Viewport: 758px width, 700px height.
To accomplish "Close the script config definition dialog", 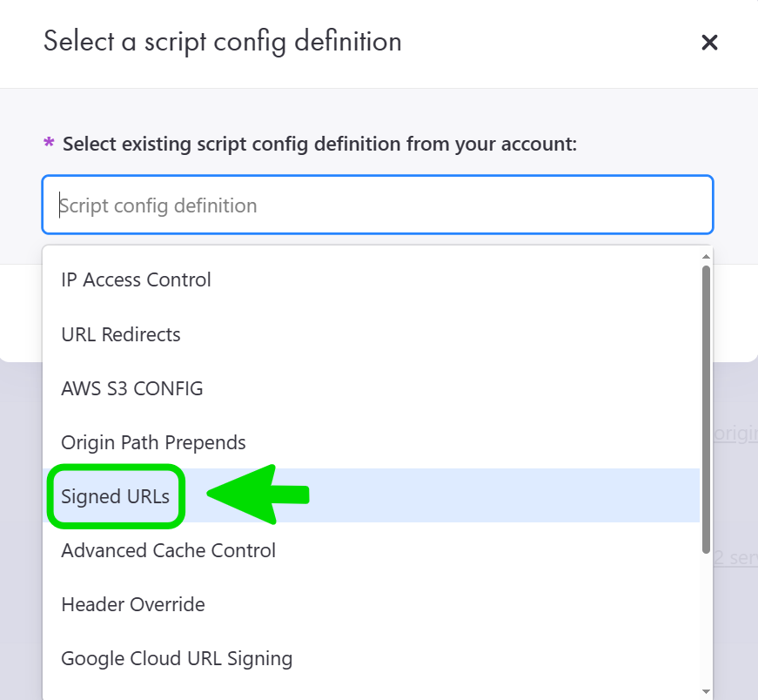I will (709, 43).
